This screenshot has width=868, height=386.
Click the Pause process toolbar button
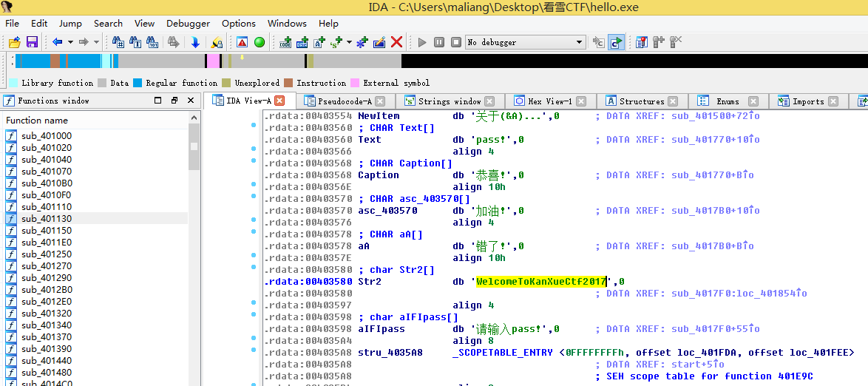pos(439,42)
